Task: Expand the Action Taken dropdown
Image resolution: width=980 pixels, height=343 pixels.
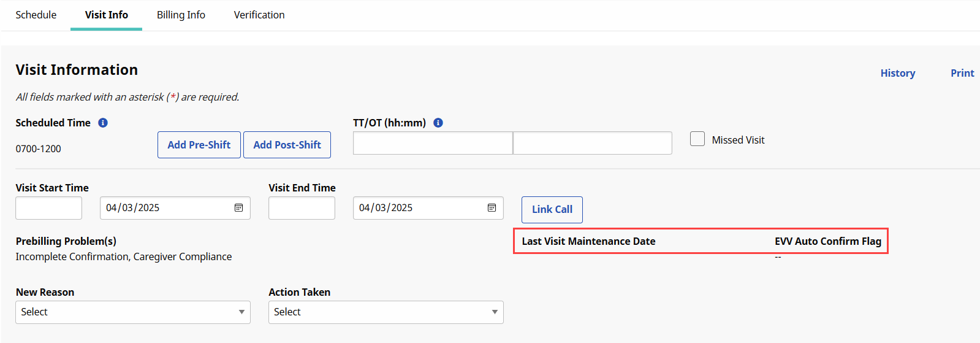Action: pyautogui.click(x=386, y=312)
